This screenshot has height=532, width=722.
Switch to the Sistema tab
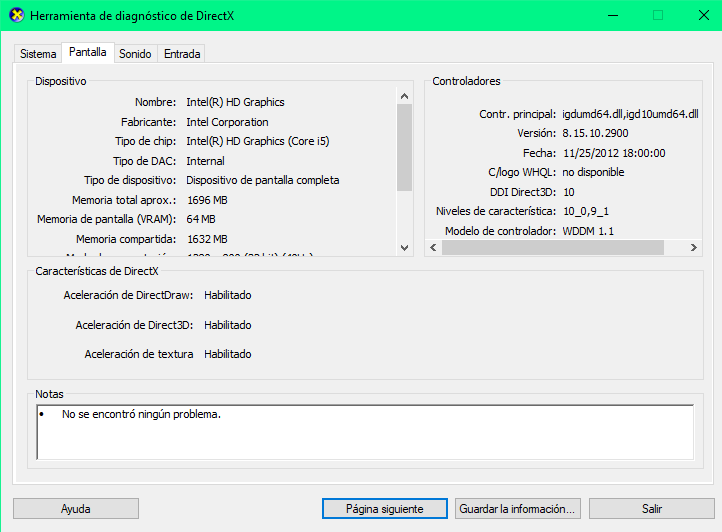click(38, 54)
